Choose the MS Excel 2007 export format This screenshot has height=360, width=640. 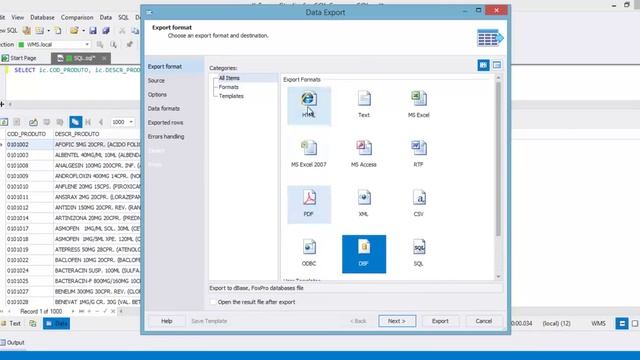[309, 155]
